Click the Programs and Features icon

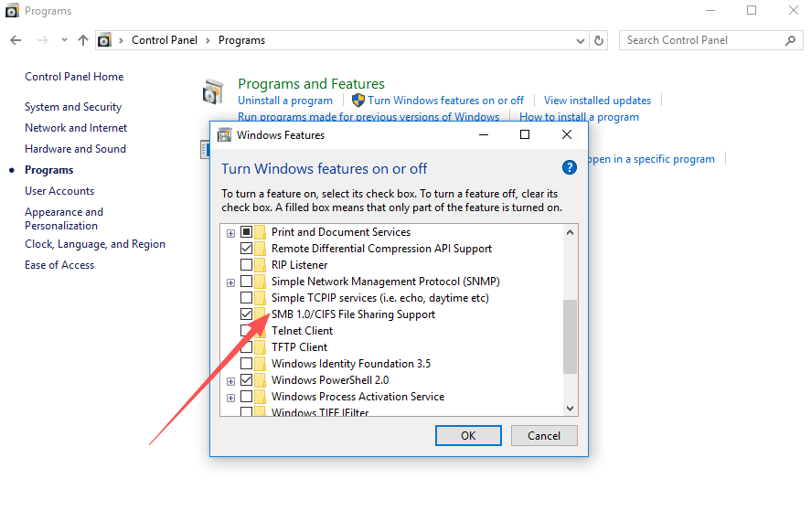[x=213, y=92]
